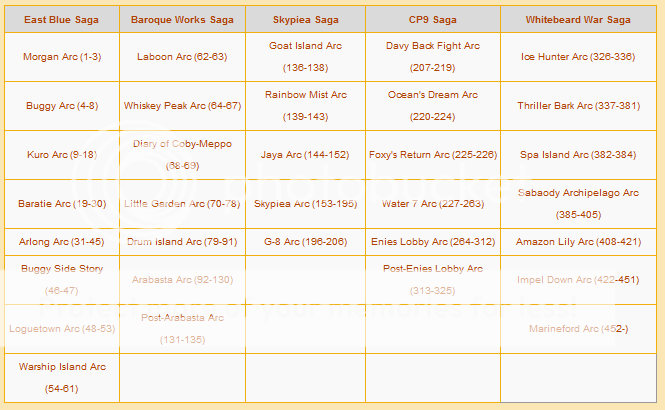The image size is (665, 410).
Task: Open Post-Arabasta Arc (131-135) link
Action: [x=182, y=329]
